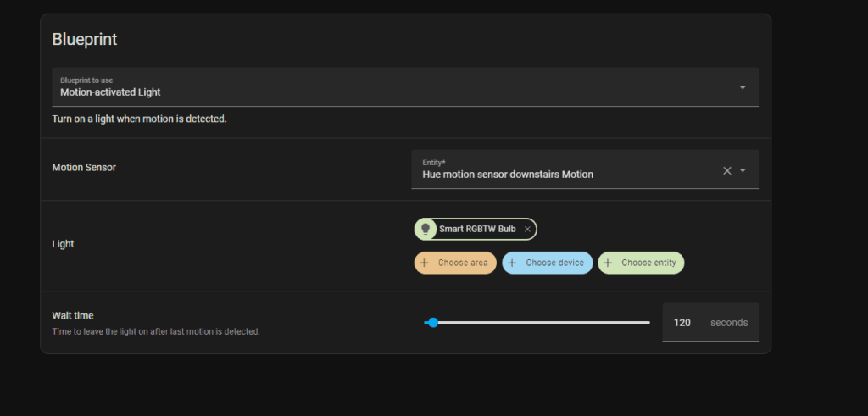Focus the 120 seconds wait time field
Image resolution: width=868 pixels, height=416 pixels.
tap(682, 323)
